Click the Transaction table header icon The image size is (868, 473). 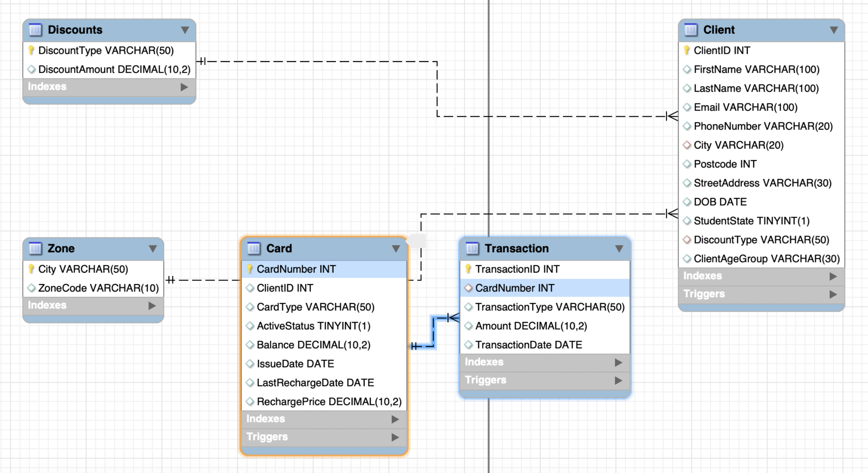click(472, 248)
